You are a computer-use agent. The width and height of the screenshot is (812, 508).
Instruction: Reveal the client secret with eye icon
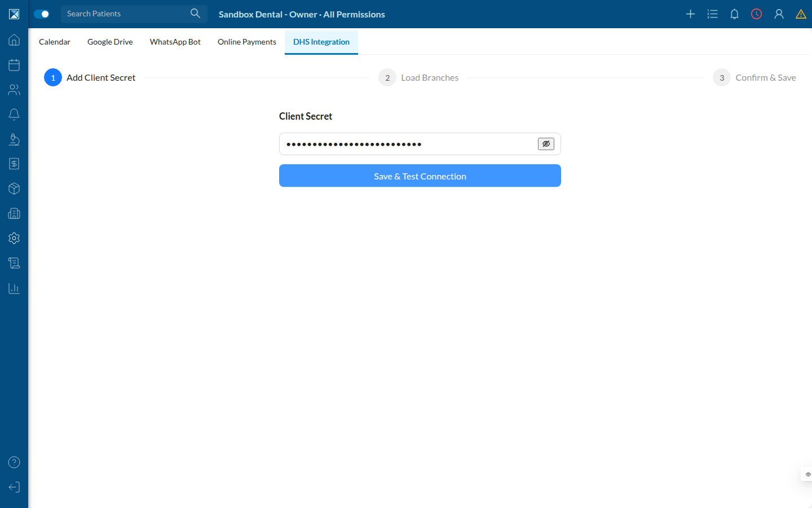[546, 144]
